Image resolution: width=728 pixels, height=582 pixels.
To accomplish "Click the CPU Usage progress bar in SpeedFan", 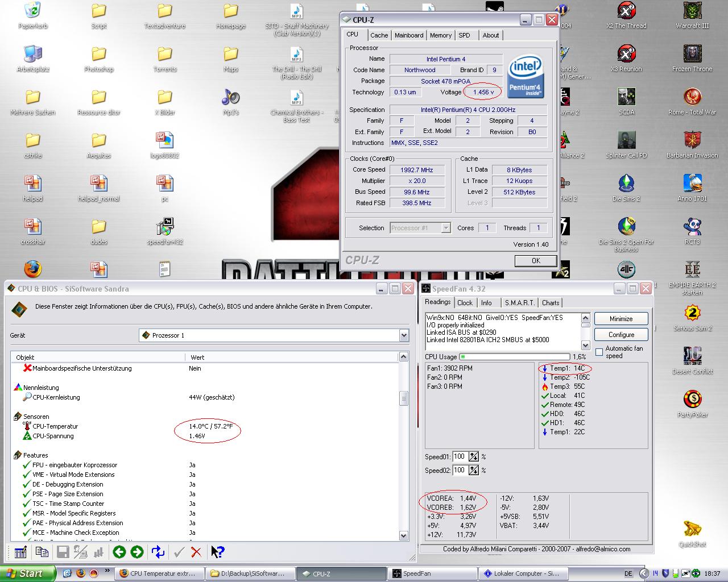I will tap(515, 357).
